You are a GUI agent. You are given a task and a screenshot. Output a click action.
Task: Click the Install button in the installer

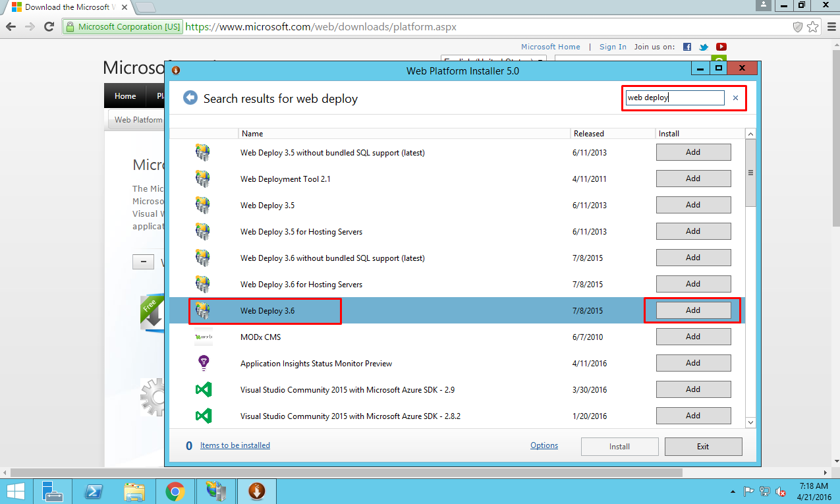619,447
